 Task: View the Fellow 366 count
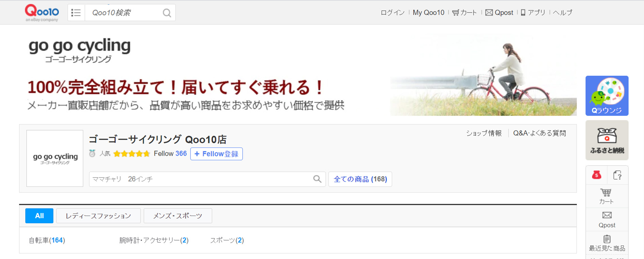click(170, 154)
